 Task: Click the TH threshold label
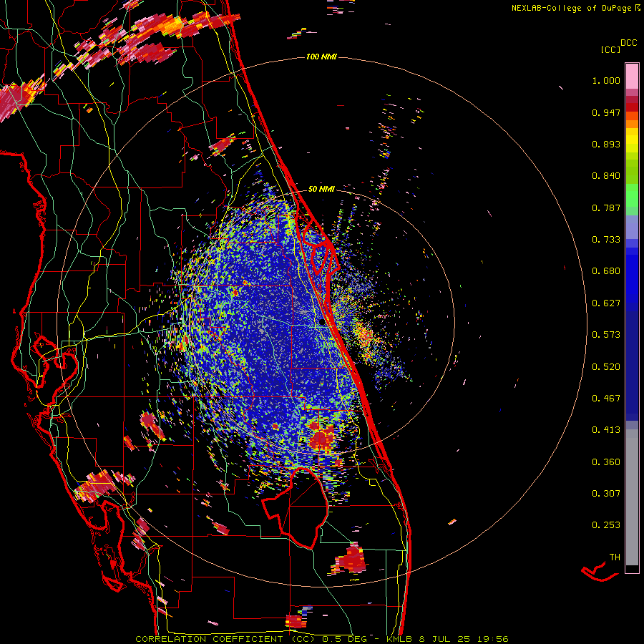click(615, 557)
